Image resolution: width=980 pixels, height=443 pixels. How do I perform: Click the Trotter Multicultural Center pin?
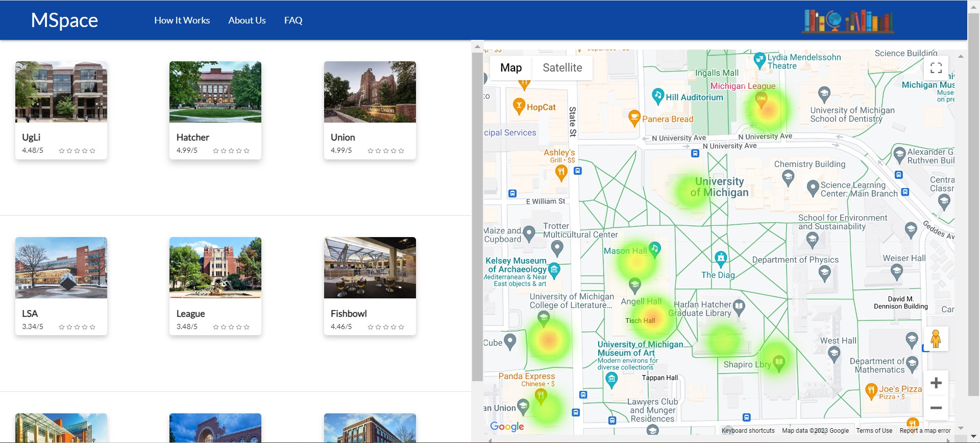pyautogui.click(x=557, y=249)
